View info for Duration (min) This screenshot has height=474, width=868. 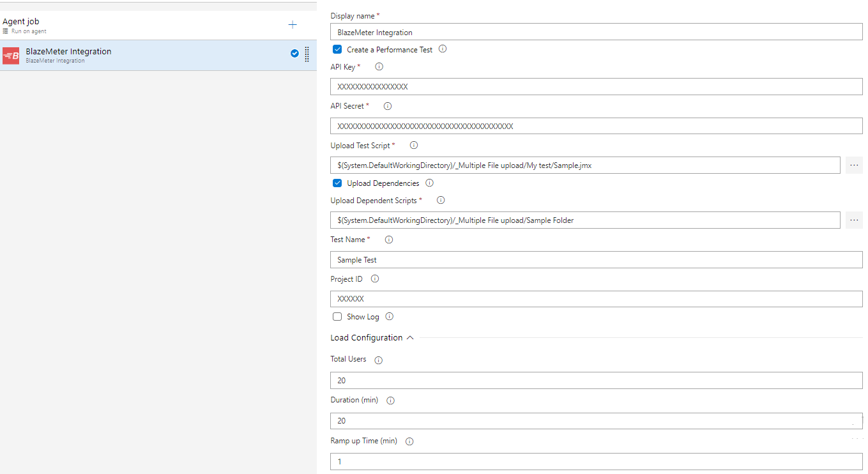point(390,401)
